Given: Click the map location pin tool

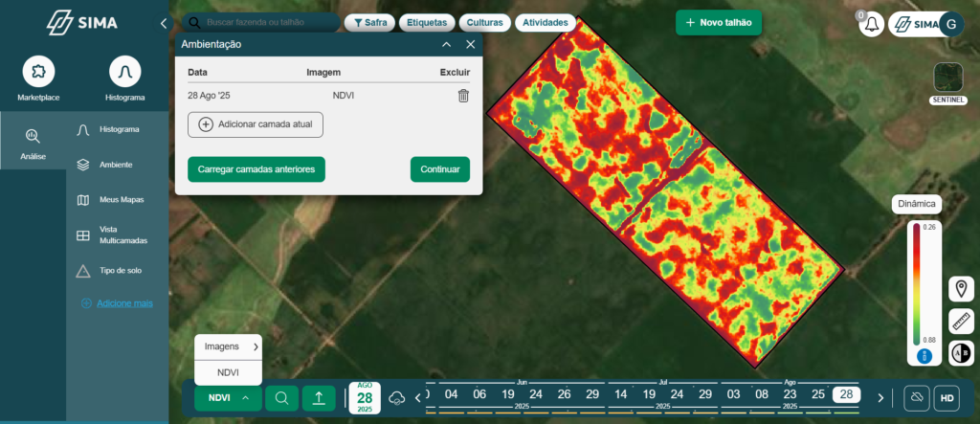Looking at the screenshot, I should click(x=961, y=290).
